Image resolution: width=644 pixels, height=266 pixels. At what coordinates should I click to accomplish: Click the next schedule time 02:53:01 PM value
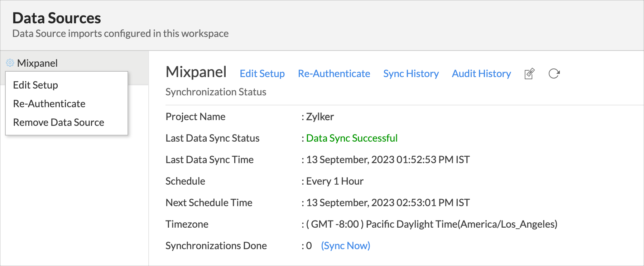tap(388, 203)
